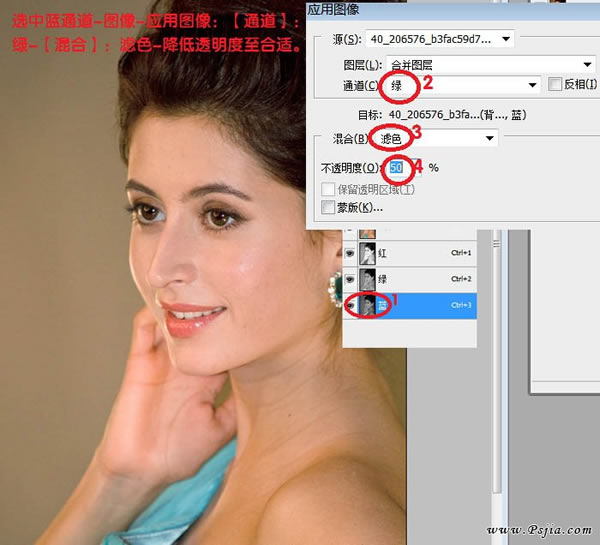Enable the Invert (反相) checkbox
The height and width of the screenshot is (545, 600).
(554, 84)
